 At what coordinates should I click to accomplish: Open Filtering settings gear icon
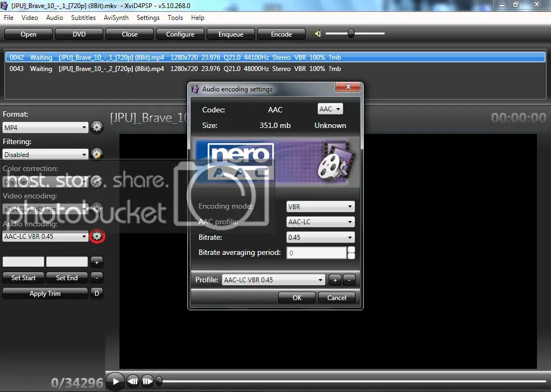97,154
